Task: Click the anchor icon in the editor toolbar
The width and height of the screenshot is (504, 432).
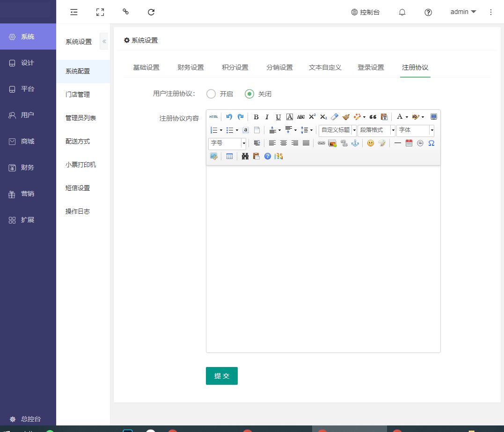Action: (355, 143)
